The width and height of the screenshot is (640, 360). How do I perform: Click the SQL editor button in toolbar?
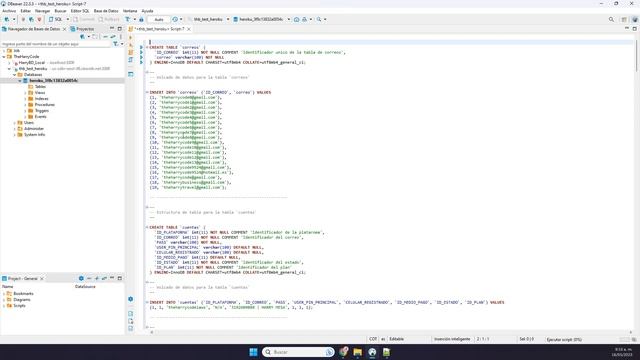(x=56, y=19)
